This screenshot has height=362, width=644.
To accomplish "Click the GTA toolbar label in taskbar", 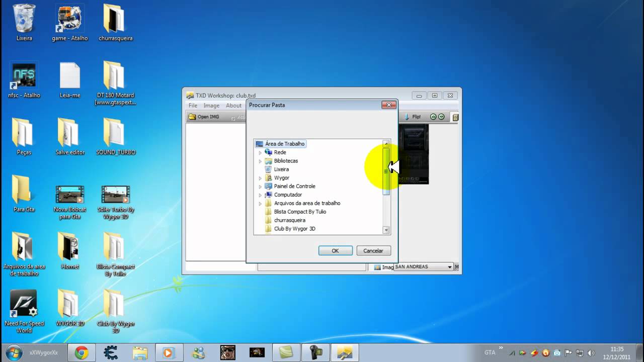I will click(490, 352).
